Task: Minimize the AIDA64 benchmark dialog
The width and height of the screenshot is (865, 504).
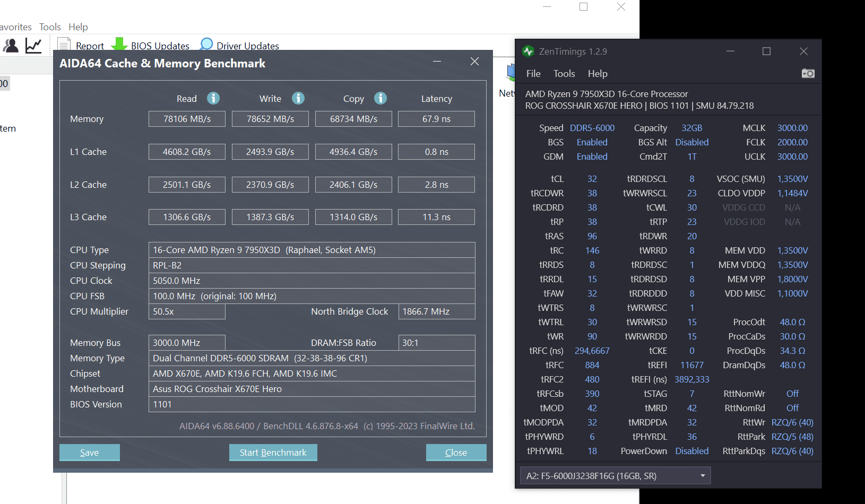Action: (x=437, y=62)
